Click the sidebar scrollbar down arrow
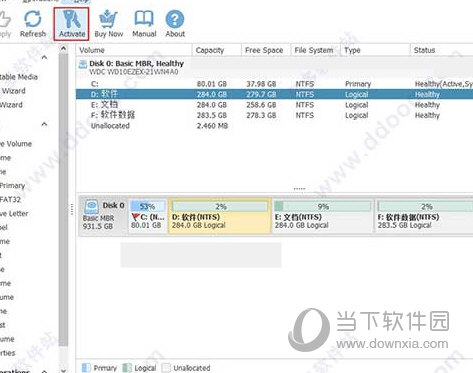The width and height of the screenshot is (473, 373). click(x=63, y=370)
